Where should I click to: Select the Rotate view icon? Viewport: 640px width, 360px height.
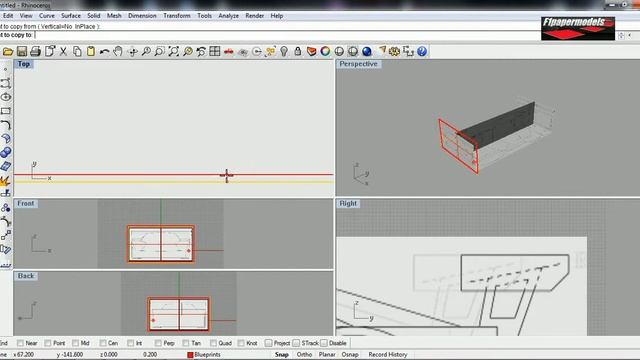tap(132, 51)
